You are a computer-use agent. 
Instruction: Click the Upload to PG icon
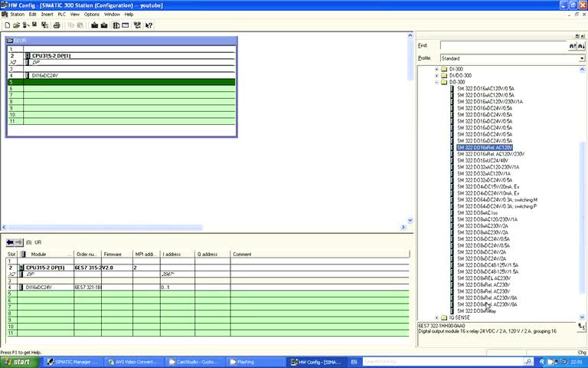click(x=104, y=25)
